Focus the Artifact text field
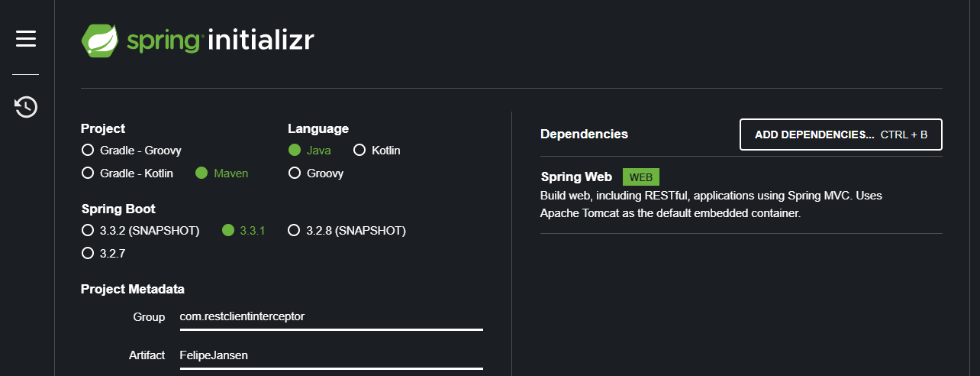This screenshot has height=376, width=980. (331, 355)
